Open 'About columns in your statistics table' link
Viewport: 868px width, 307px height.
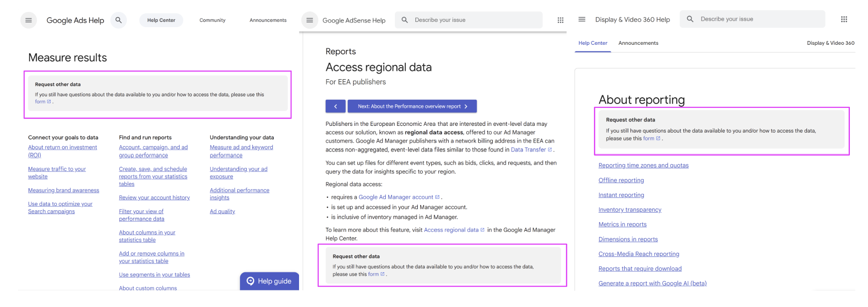click(147, 236)
